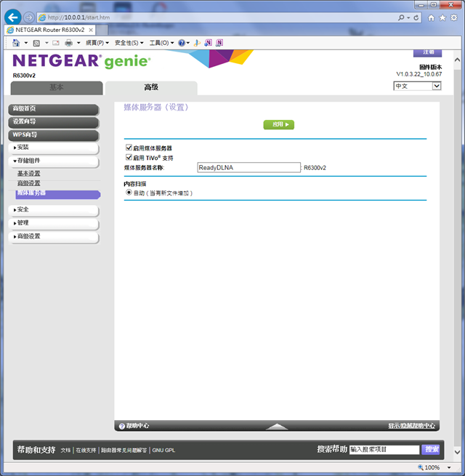Click the 设置向导 sidebar button

[54, 122]
